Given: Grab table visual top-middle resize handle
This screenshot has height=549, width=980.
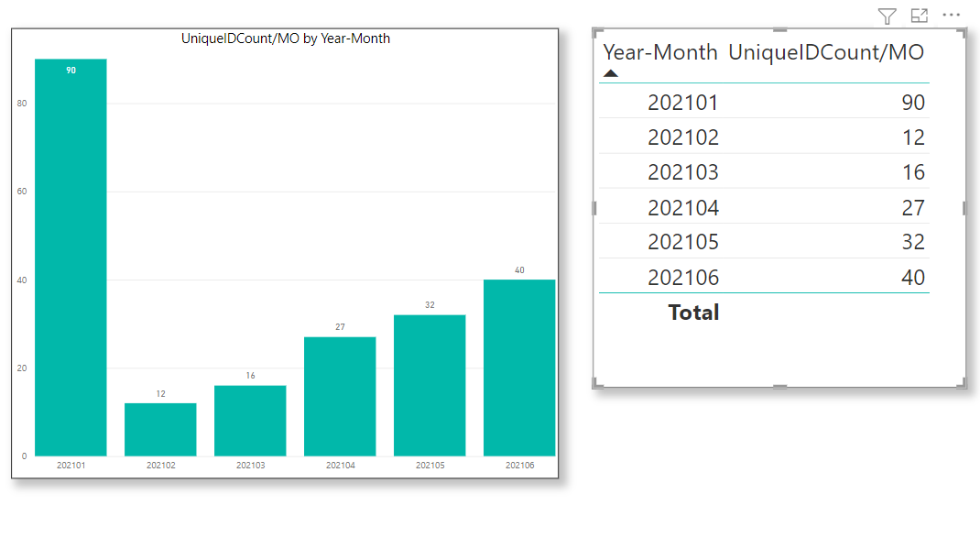Looking at the screenshot, I should point(779,29).
